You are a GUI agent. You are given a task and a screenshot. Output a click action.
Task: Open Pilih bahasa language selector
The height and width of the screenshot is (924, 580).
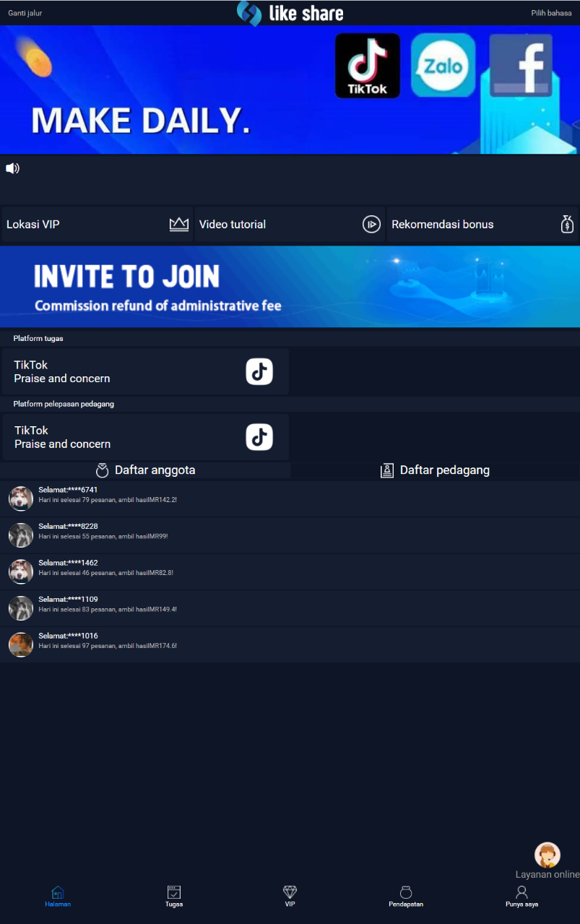click(x=551, y=13)
